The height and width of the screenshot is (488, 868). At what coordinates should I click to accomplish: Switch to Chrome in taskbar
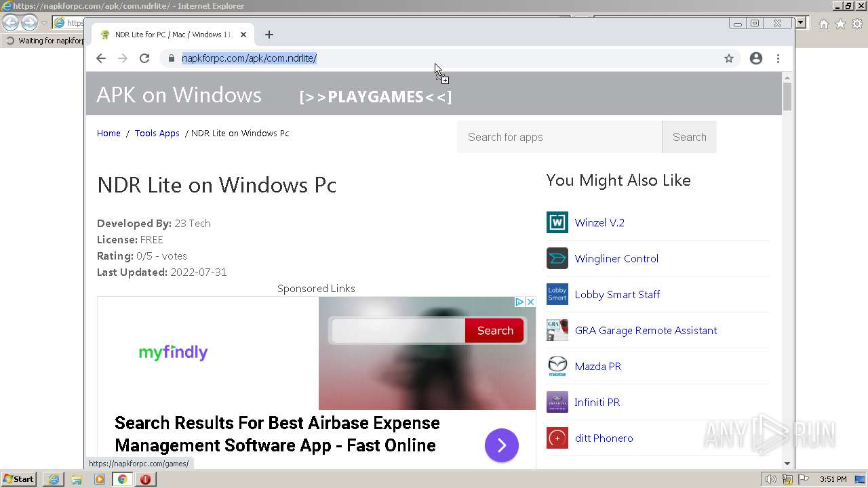123,479
